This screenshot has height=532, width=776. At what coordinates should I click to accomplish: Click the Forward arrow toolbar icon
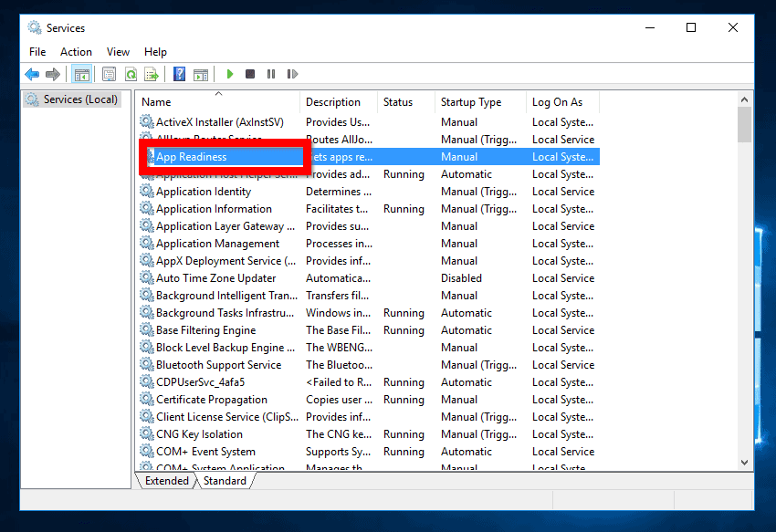pyautogui.click(x=52, y=74)
